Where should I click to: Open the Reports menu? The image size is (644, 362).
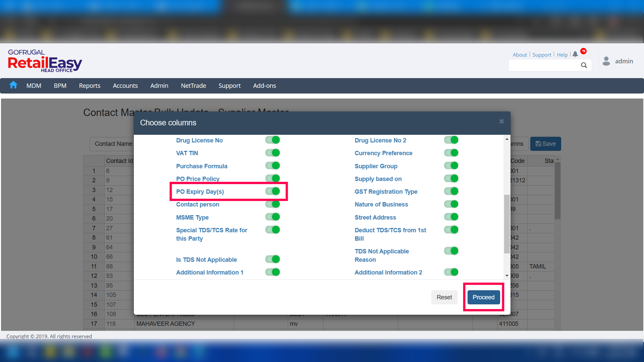pyautogui.click(x=90, y=86)
